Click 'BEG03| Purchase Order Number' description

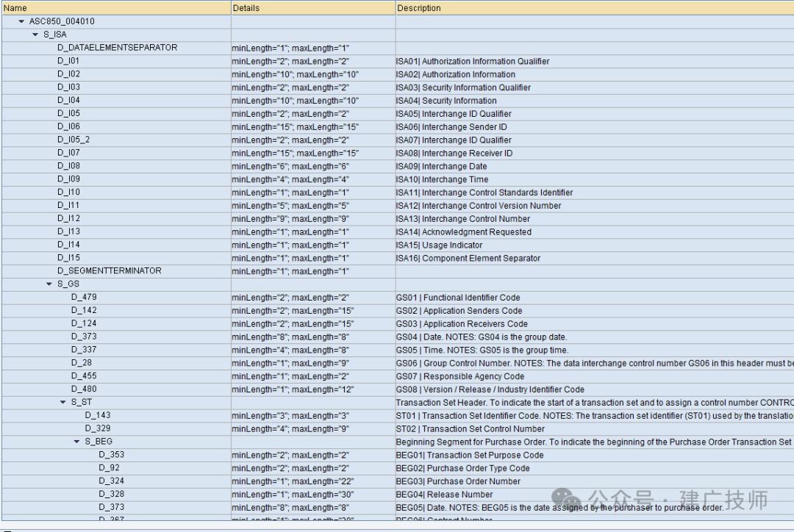pos(458,482)
